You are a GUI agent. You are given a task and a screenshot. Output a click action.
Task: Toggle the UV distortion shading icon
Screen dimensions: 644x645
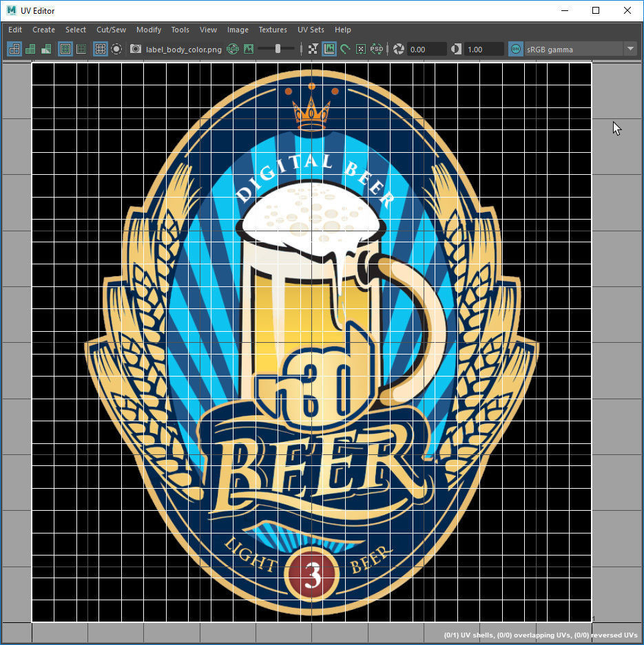coord(46,50)
